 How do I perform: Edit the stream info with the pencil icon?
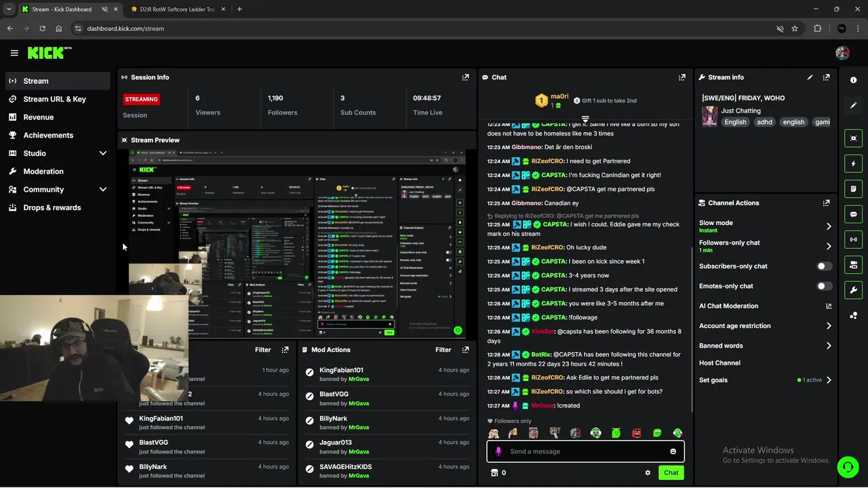(810, 77)
